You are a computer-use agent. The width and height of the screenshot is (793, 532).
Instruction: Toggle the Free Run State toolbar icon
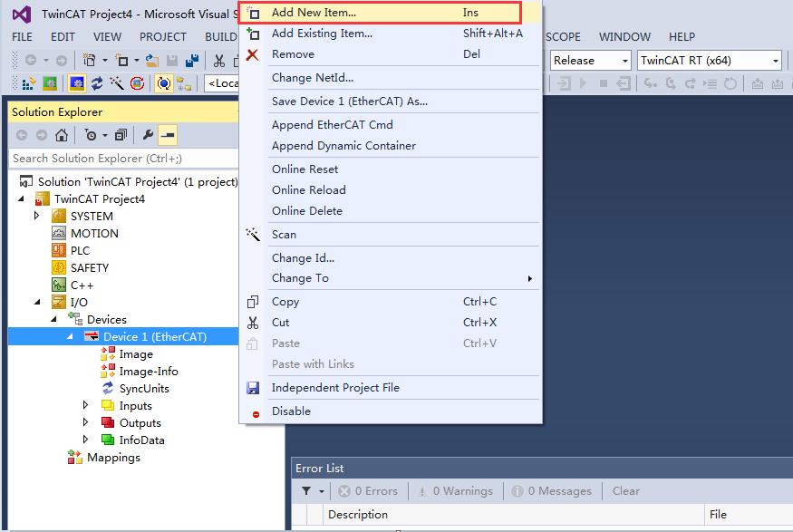137,83
